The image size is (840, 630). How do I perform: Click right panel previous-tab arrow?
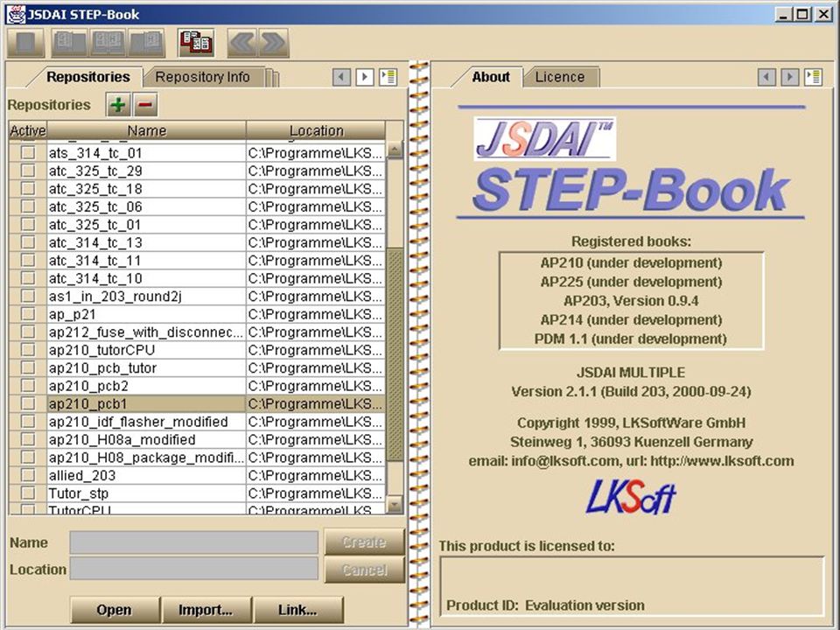pos(766,77)
